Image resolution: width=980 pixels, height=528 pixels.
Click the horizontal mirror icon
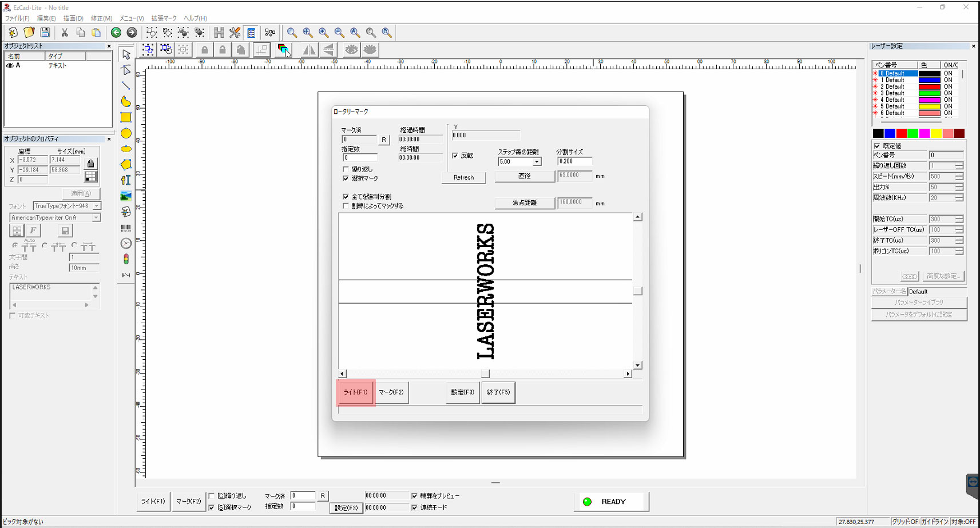[310, 50]
